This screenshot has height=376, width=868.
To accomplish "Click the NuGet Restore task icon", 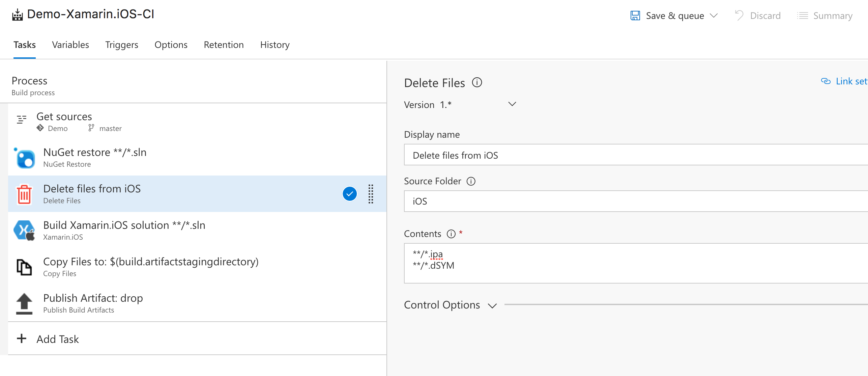I will 23,158.
